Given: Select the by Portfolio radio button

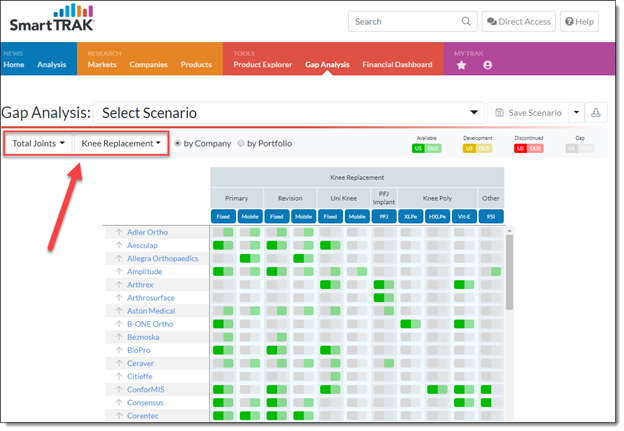Looking at the screenshot, I should [241, 143].
